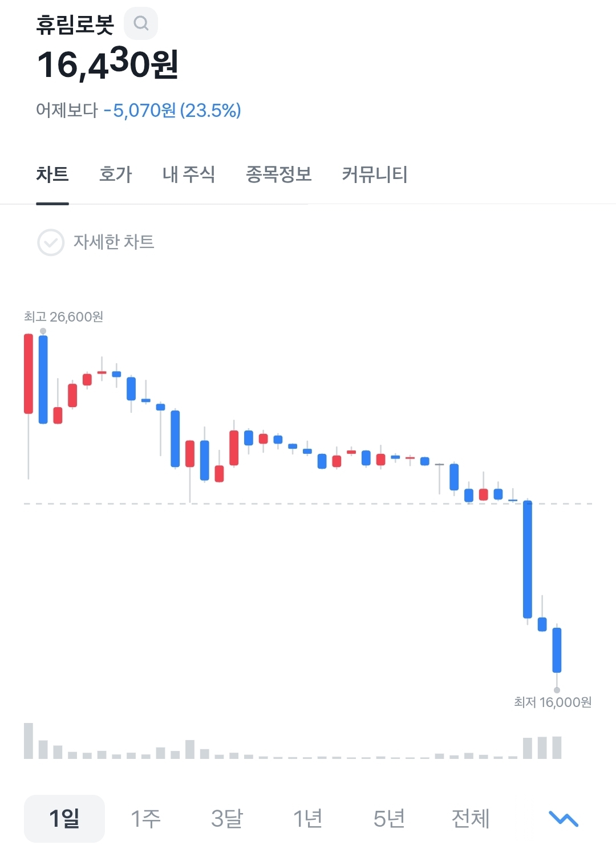This screenshot has height=849, width=616.
Task: Switch to the 차트 tab
Action: pos(52,174)
